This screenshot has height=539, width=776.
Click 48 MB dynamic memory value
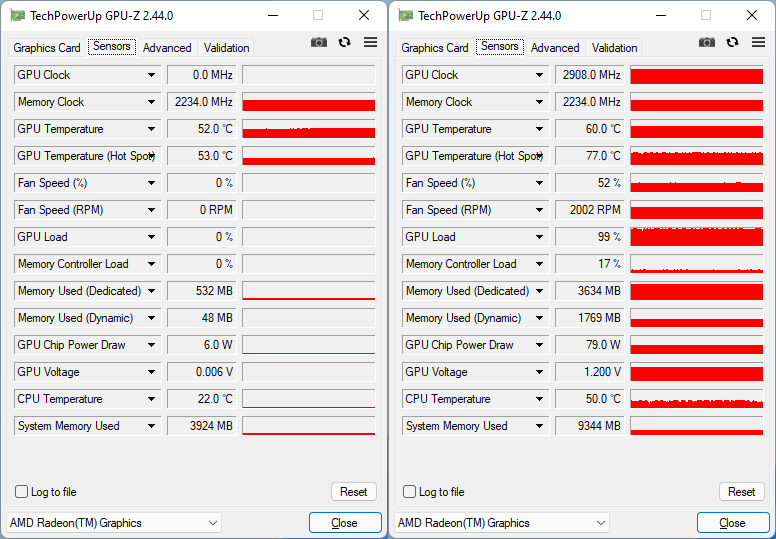point(202,318)
